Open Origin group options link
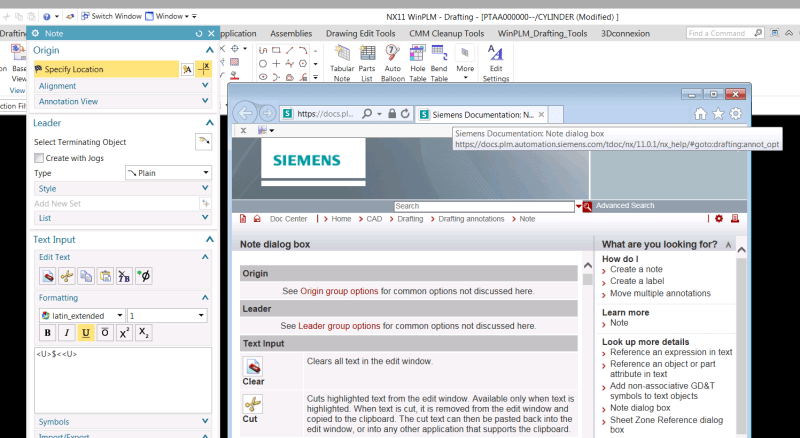The height and width of the screenshot is (438, 800). click(x=339, y=291)
